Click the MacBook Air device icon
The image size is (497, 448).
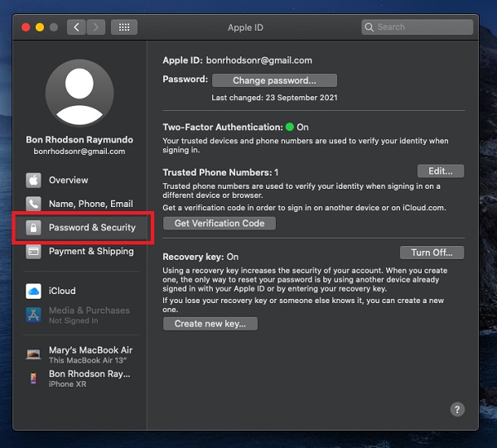(x=33, y=354)
